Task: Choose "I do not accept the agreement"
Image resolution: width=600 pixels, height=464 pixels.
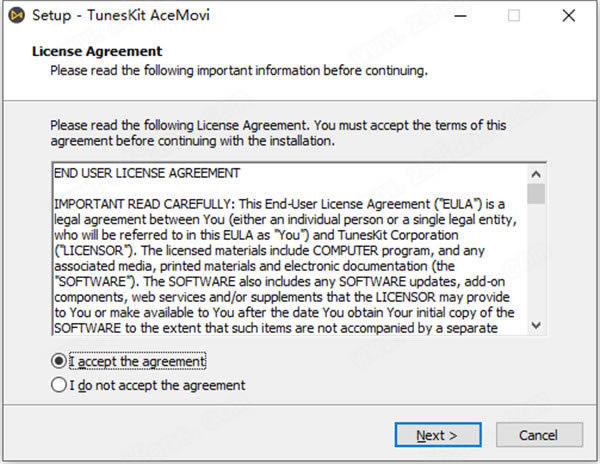Action: tap(59, 385)
